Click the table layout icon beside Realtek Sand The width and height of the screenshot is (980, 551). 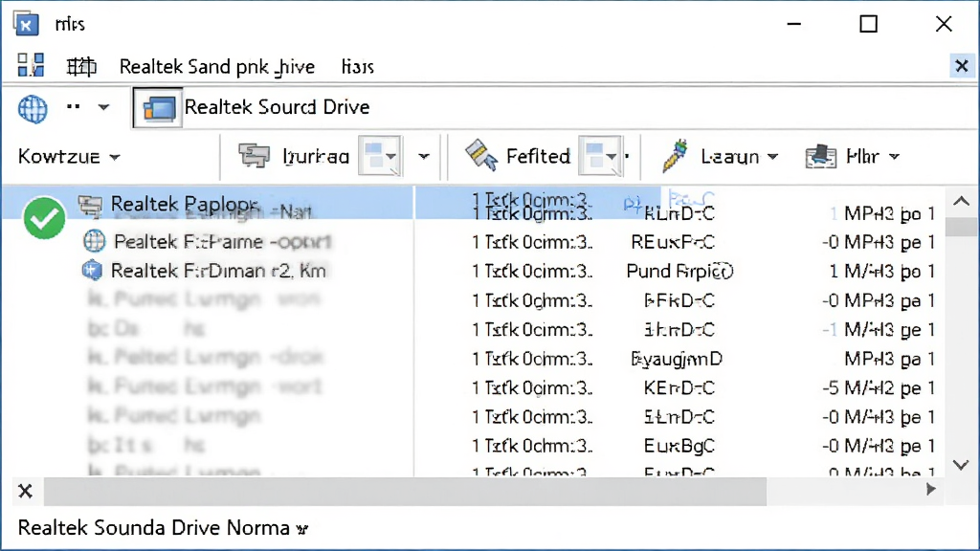pyautogui.click(x=81, y=66)
